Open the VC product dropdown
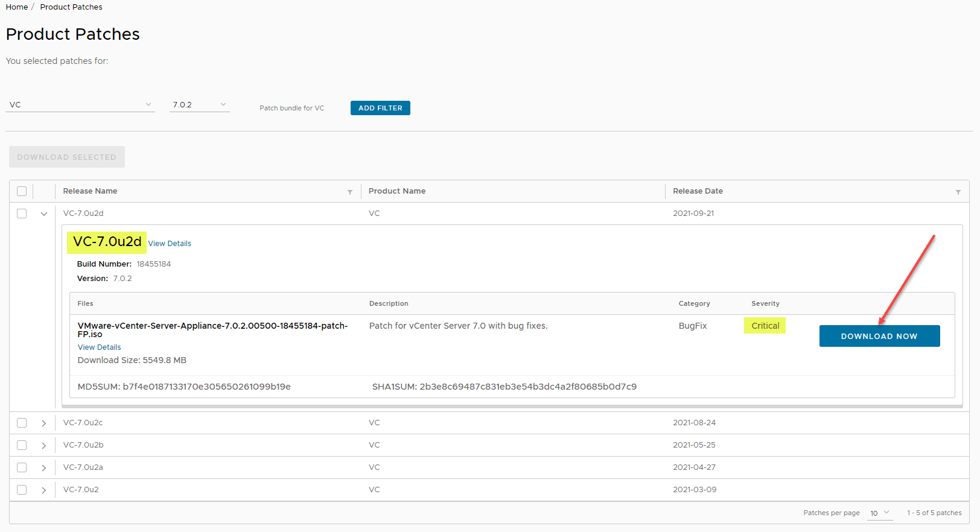 [80, 104]
